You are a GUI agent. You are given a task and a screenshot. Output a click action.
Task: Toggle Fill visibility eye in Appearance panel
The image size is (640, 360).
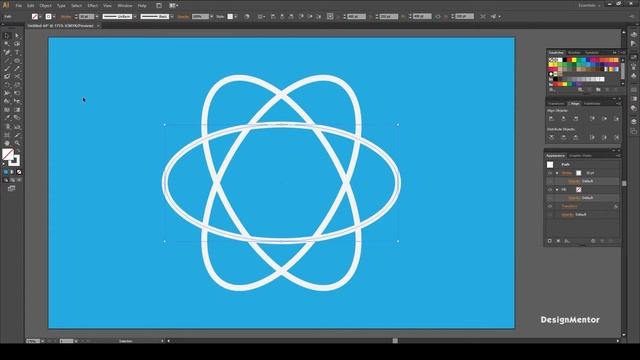550,189
